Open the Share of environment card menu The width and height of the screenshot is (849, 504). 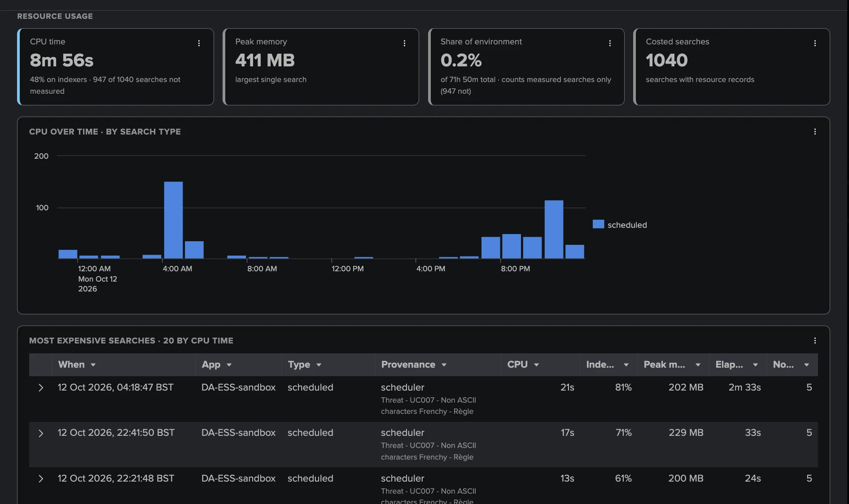pos(610,43)
